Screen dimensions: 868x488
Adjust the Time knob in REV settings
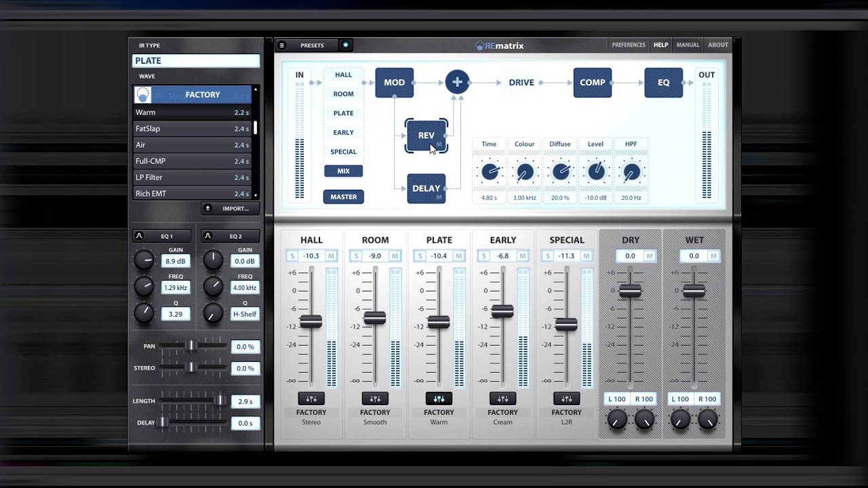coord(489,171)
